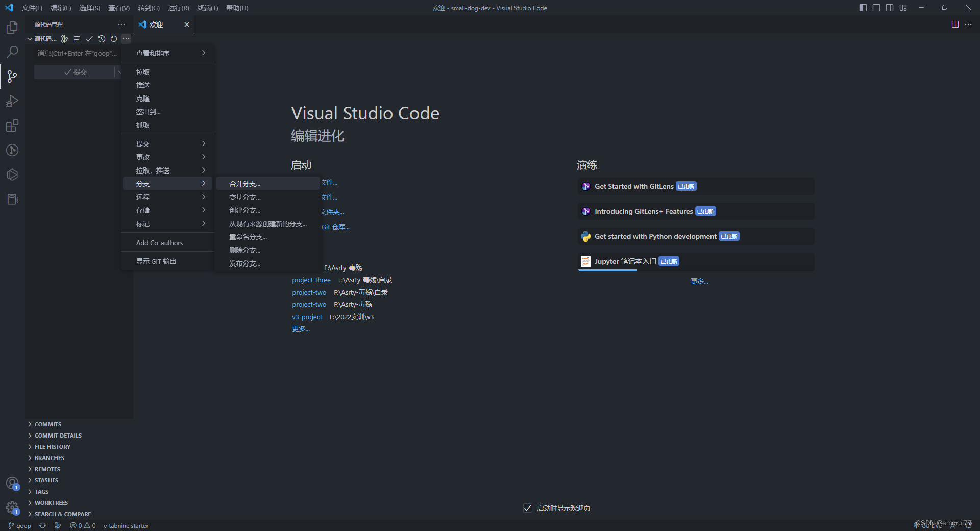This screenshot has height=531, width=980.
Task: Open Introducing GitLens+ Features walkthrough
Action: pyautogui.click(x=696, y=211)
